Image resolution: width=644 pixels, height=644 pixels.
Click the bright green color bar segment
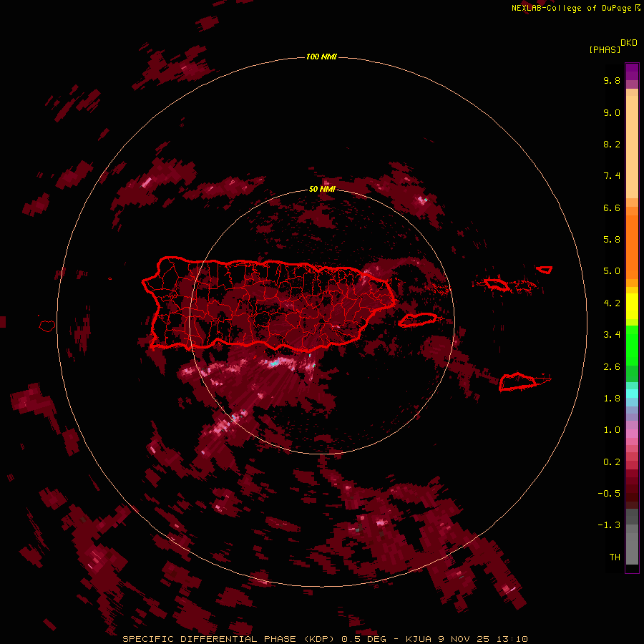pyautogui.click(x=632, y=345)
